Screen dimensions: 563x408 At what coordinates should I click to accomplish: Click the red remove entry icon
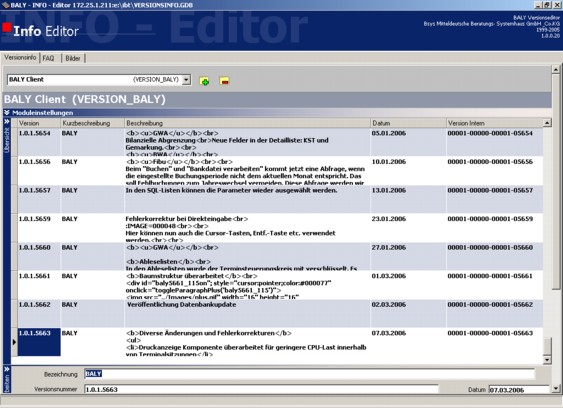(224, 81)
